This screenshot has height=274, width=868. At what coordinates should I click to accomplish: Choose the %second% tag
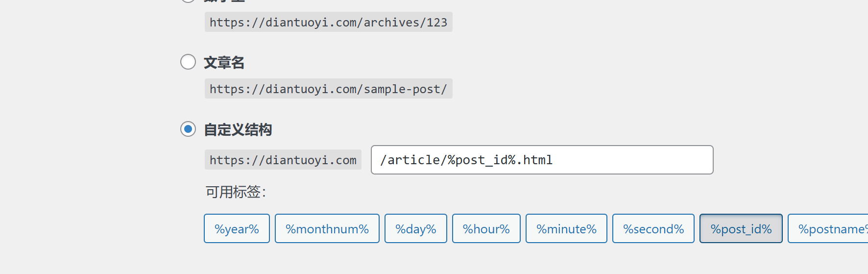point(653,228)
